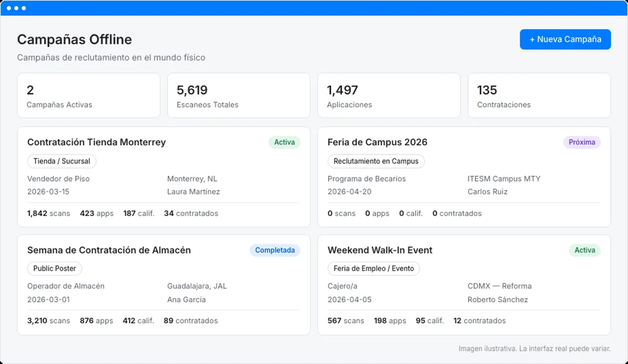The image size is (628, 364).
Task: Click the Campañas Offline page heading
Action: (x=74, y=40)
